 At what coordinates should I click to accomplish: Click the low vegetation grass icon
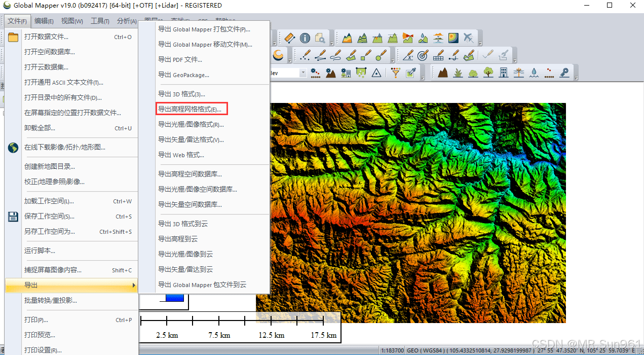pos(459,73)
